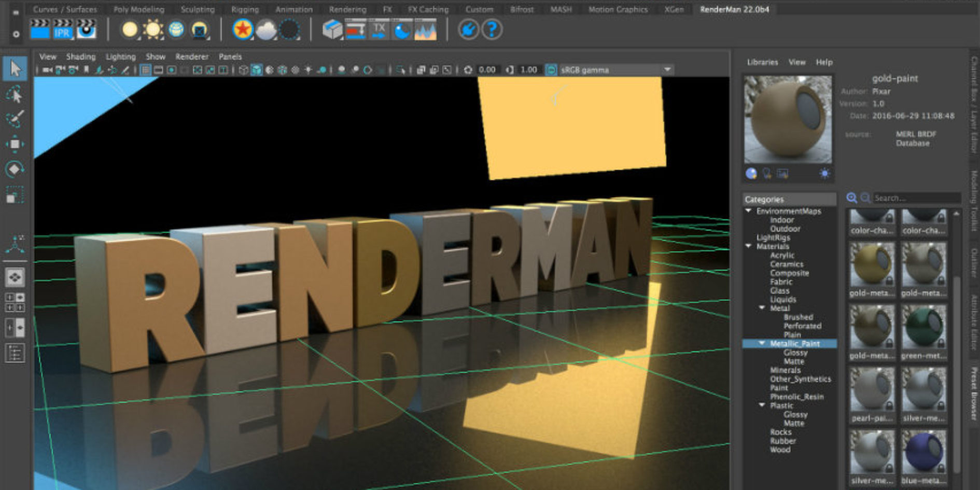Open the RIB archive box icon
Image resolution: width=980 pixels, height=490 pixels.
pos(332,30)
